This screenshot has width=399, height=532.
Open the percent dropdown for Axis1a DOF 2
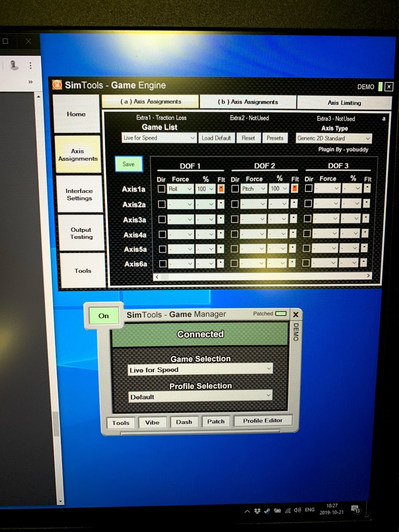[279, 188]
